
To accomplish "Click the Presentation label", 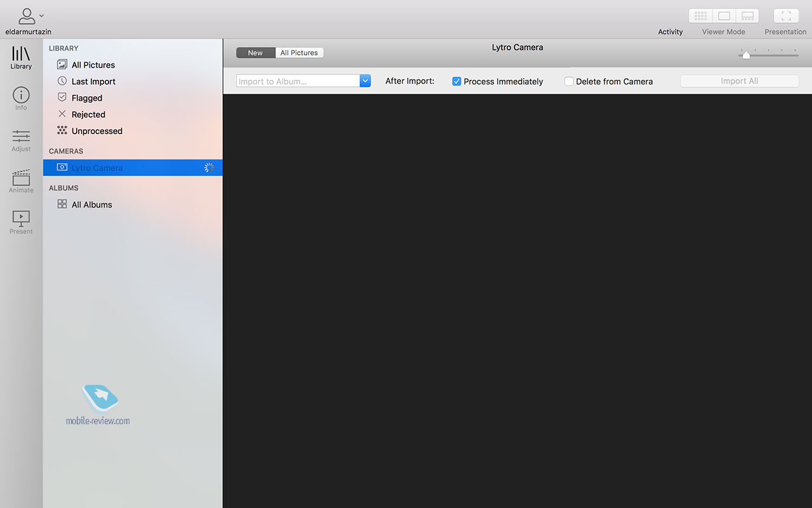I will point(785,32).
